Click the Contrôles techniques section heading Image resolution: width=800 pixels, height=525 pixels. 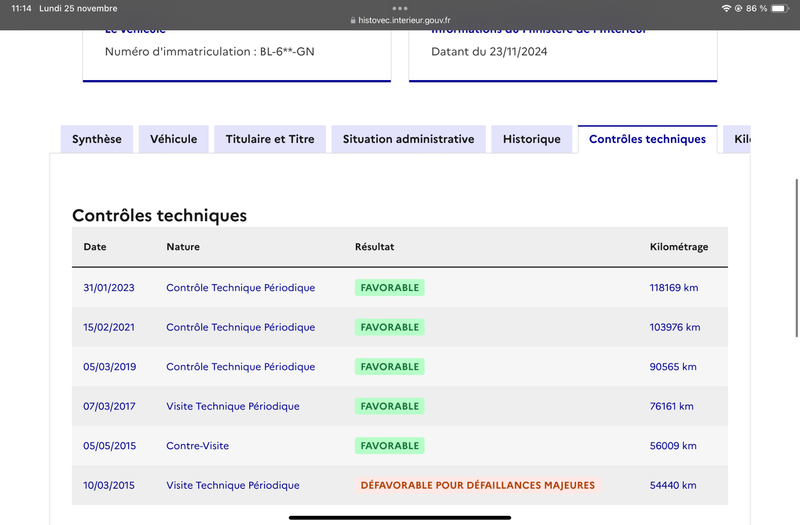coord(159,215)
